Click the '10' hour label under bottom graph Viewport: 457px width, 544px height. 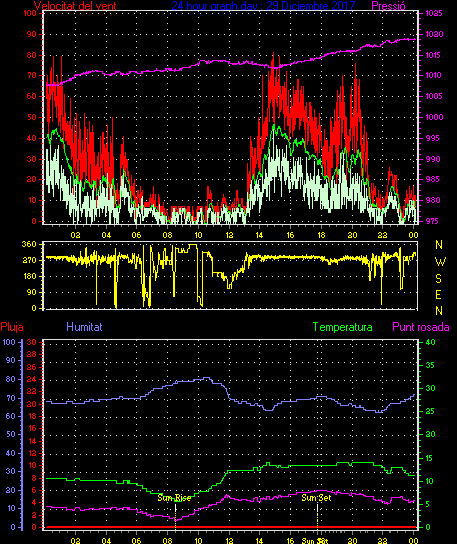click(x=198, y=541)
